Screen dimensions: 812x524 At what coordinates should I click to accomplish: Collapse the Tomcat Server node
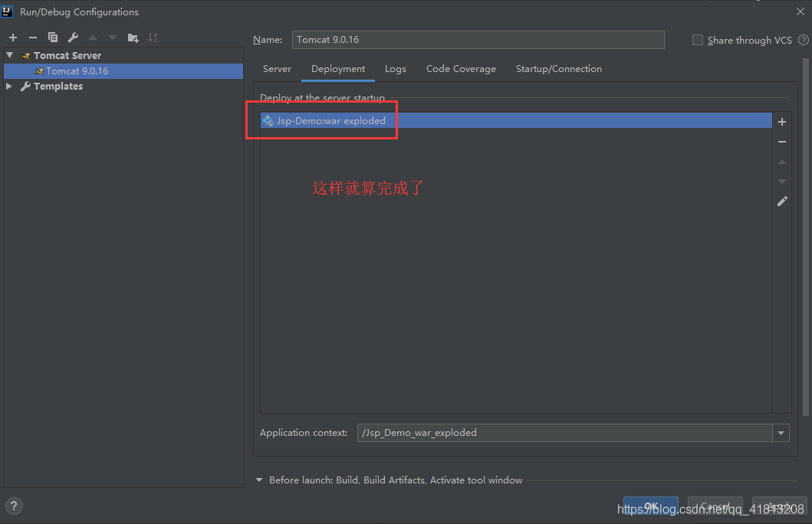(8, 55)
